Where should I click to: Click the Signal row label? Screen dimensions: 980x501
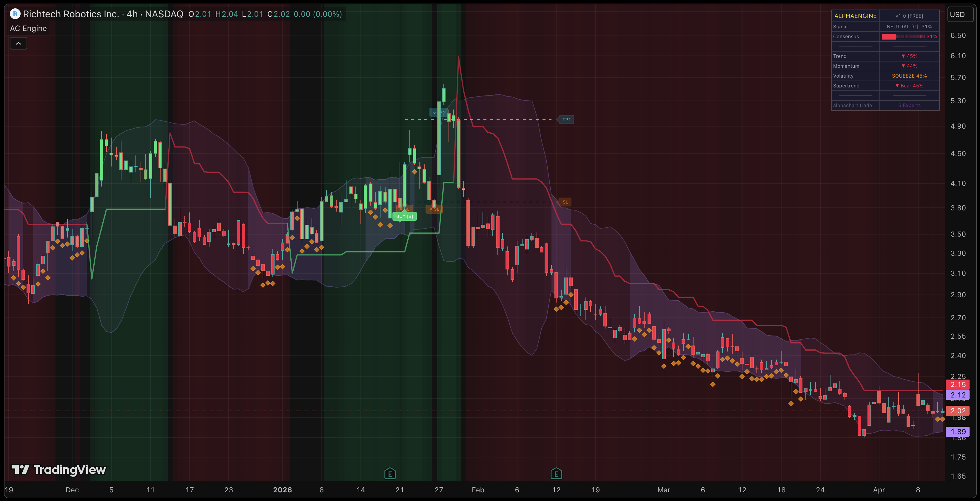point(840,27)
